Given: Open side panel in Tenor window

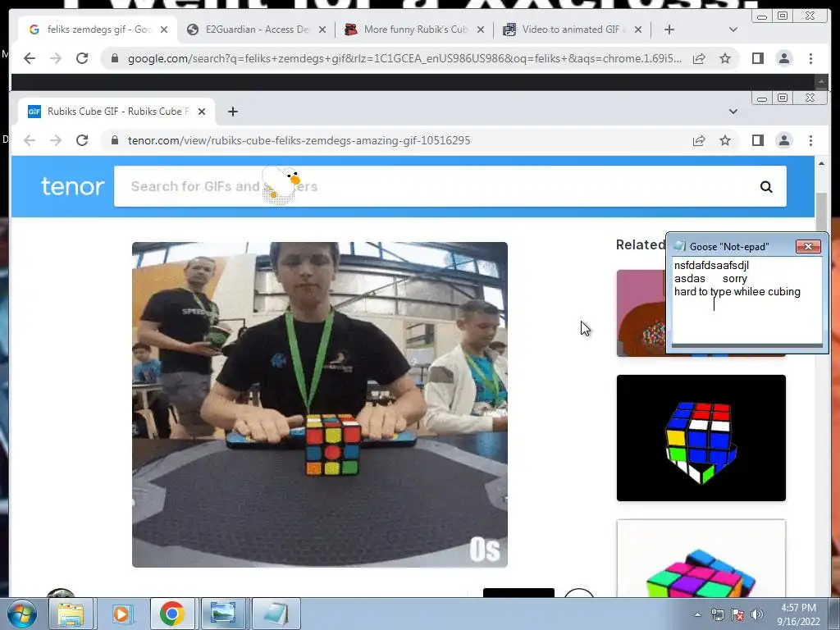Looking at the screenshot, I should pos(757,140).
